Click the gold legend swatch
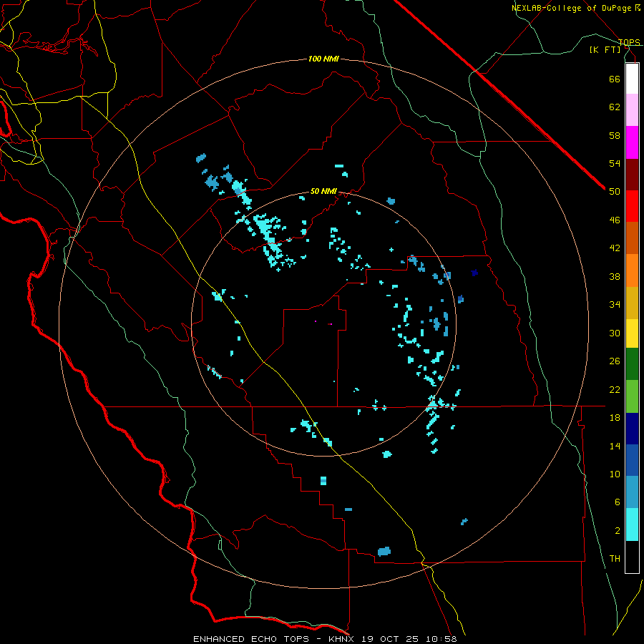Image resolution: width=644 pixels, height=644 pixels. (x=632, y=303)
